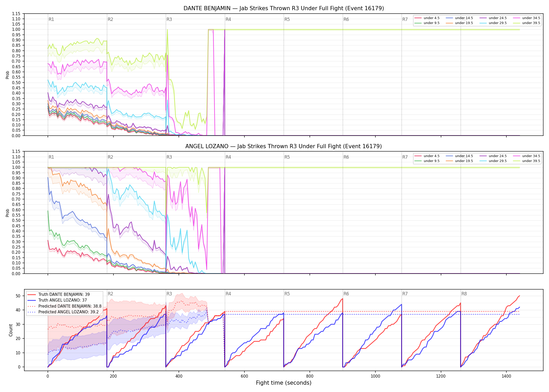The image size is (549, 392).
Task: Click the 'Prob' y-axis label of the ANGEL LOZANO chart
Action: [x=8, y=213]
